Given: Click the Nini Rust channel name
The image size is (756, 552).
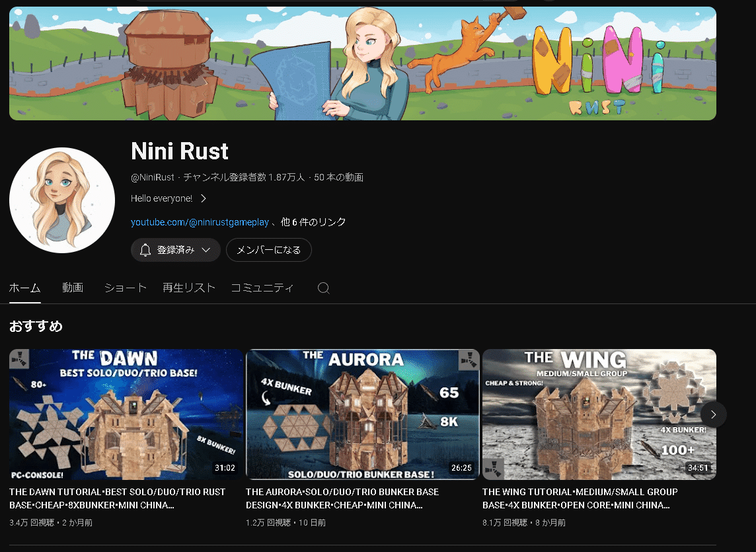Looking at the screenshot, I should tap(179, 151).
